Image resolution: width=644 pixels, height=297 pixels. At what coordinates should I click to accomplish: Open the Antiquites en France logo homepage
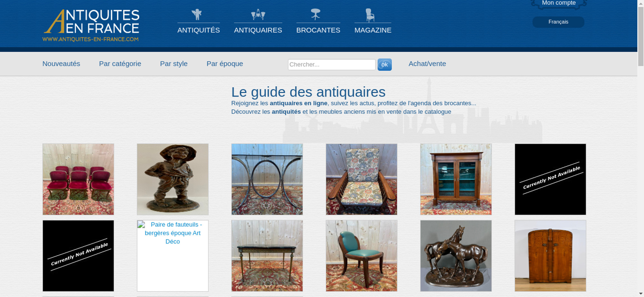91,25
